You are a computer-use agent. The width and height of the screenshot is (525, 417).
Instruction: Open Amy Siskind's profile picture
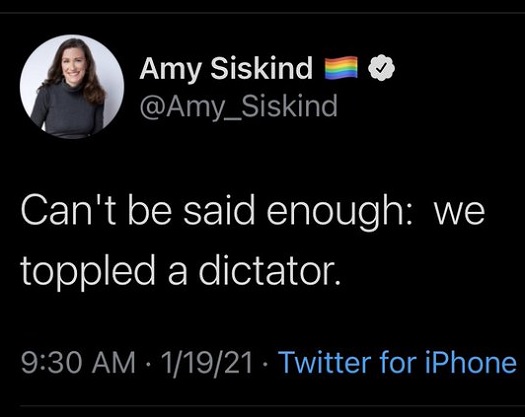pos(72,86)
